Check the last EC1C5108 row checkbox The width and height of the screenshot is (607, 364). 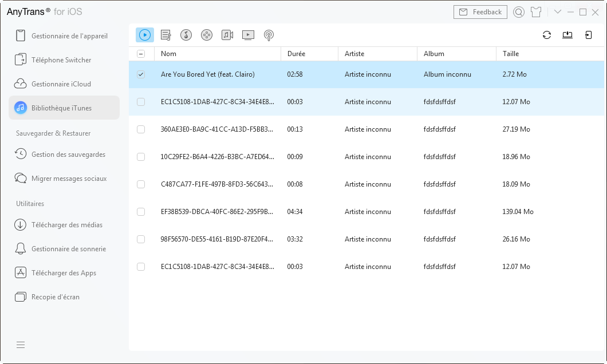141,267
